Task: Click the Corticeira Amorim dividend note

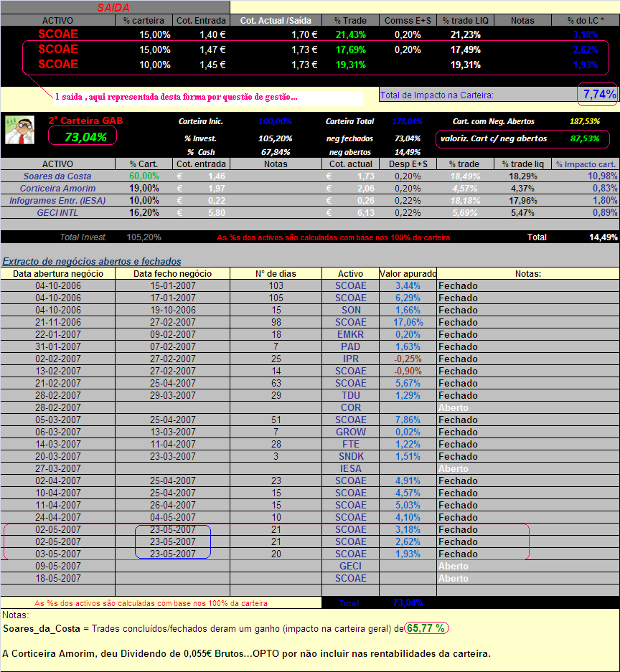Action: point(247,653)
